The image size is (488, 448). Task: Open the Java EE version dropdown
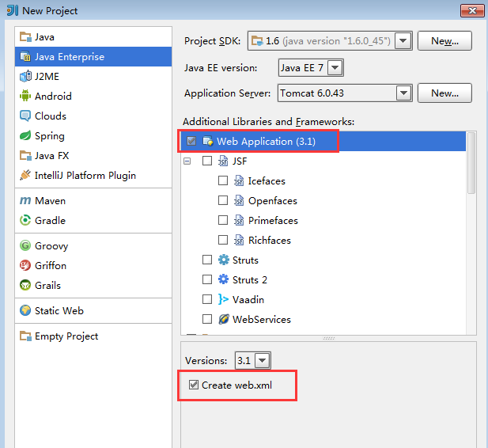[x=335, y=68]
